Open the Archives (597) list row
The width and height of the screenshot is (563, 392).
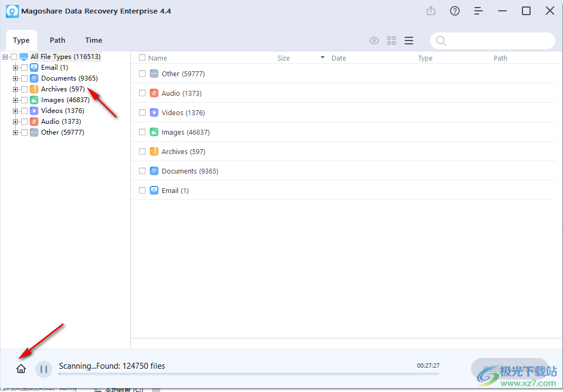(343, 151)
